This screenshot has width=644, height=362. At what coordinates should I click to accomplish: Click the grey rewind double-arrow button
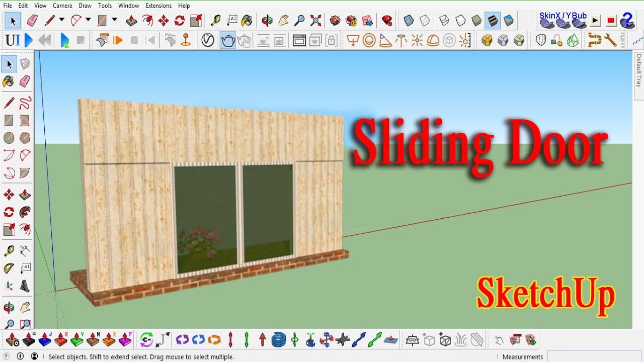pos(45,40)
